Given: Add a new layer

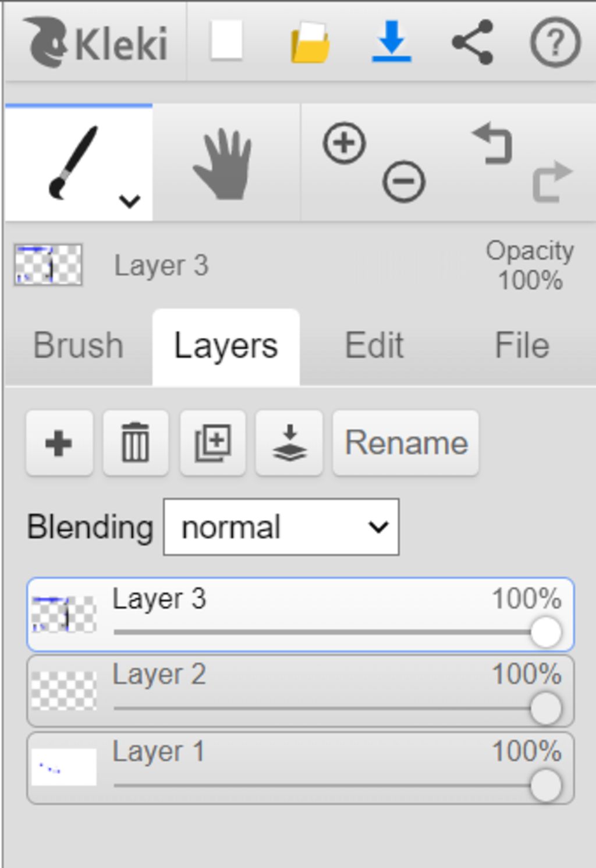Looking at the screenshot, I should tap(59, 443).
